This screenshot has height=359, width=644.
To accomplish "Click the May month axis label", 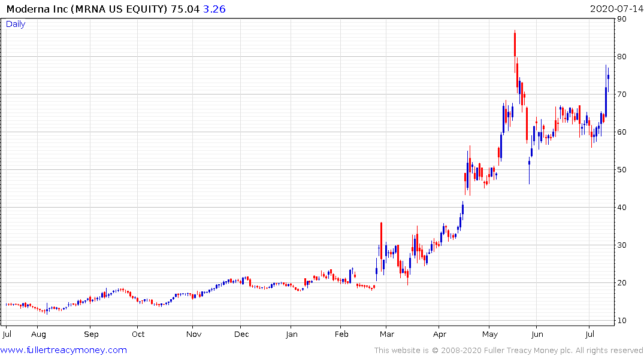I will pyautogui.click(x=490, y=334).
